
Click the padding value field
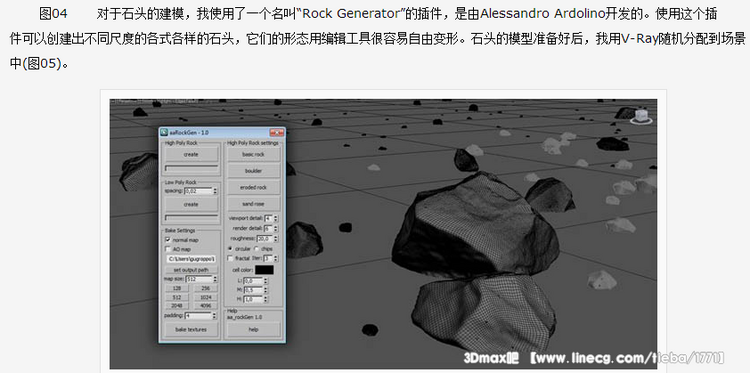[x=199, y=316]
